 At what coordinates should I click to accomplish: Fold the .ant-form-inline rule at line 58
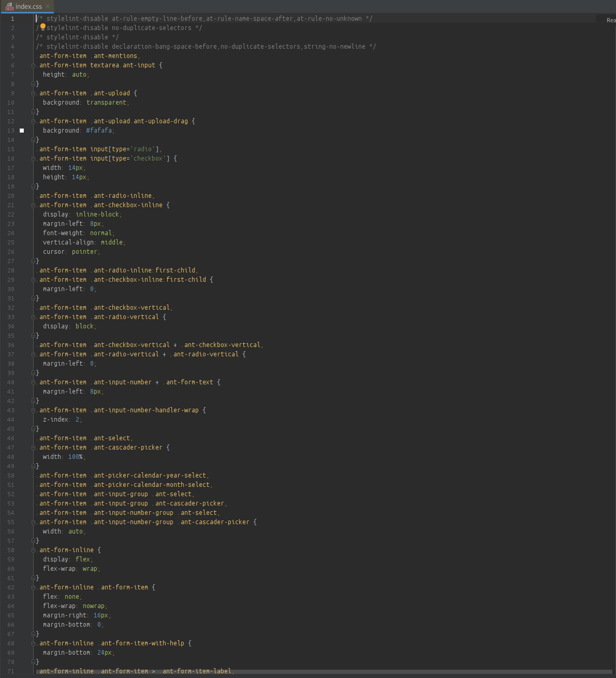(34, 550)
